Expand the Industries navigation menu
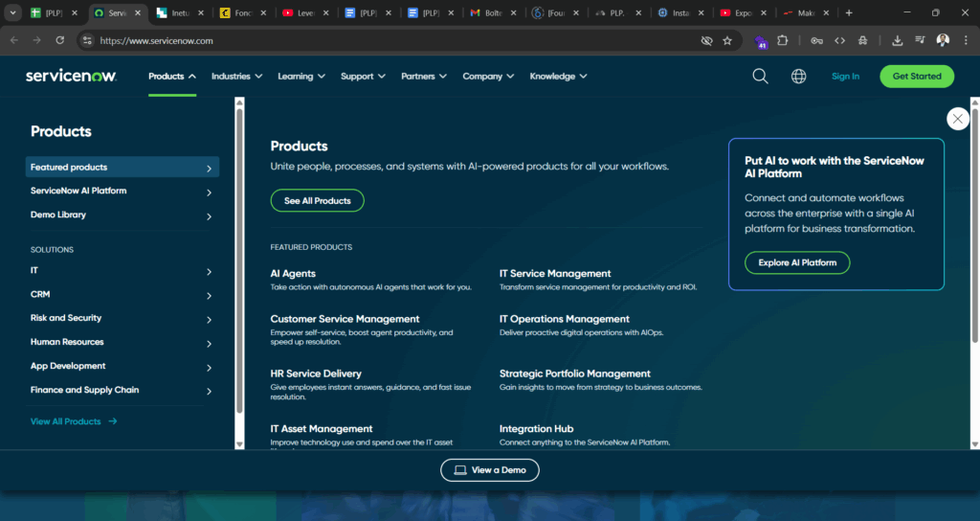Image resolution: width=980 pixels, height=521 pixels. [237, 77]
